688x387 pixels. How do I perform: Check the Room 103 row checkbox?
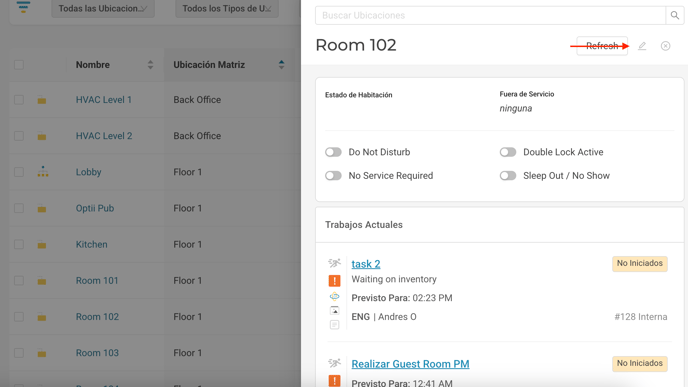click(19, 353)
